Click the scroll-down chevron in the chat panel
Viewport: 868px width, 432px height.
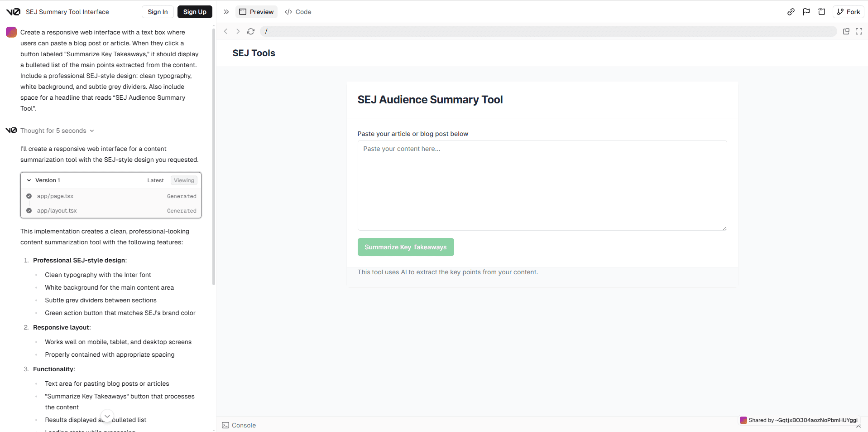click(107, 416)
